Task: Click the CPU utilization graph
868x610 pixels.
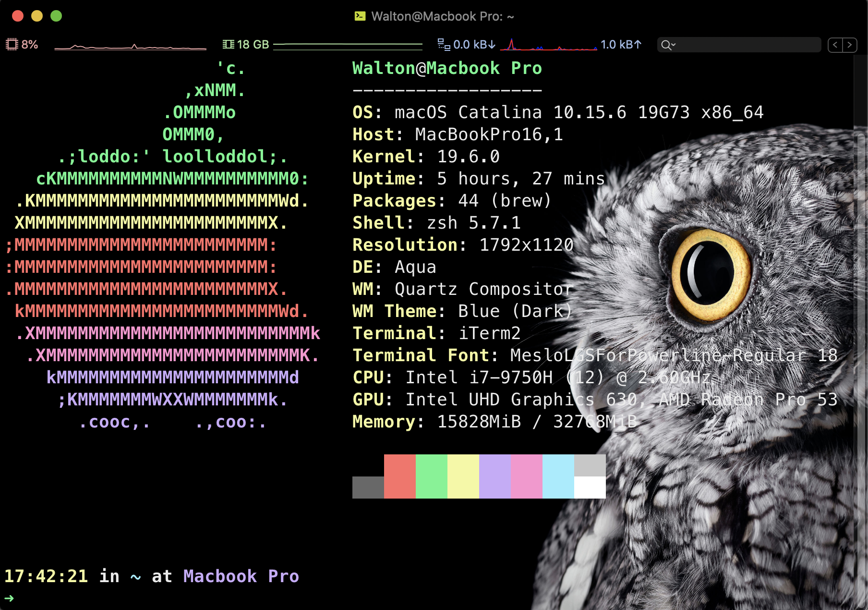Action: (130, 46)
